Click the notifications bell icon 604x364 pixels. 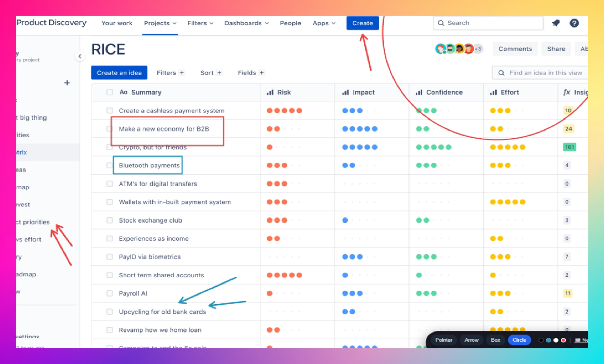click(556, 23)
